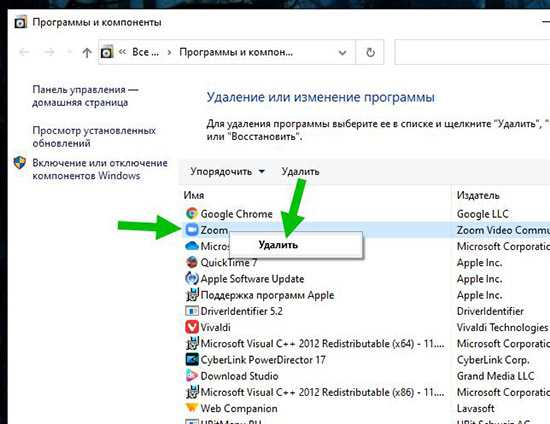Select the Google Chrome program icon

click(x=192, y=214)
